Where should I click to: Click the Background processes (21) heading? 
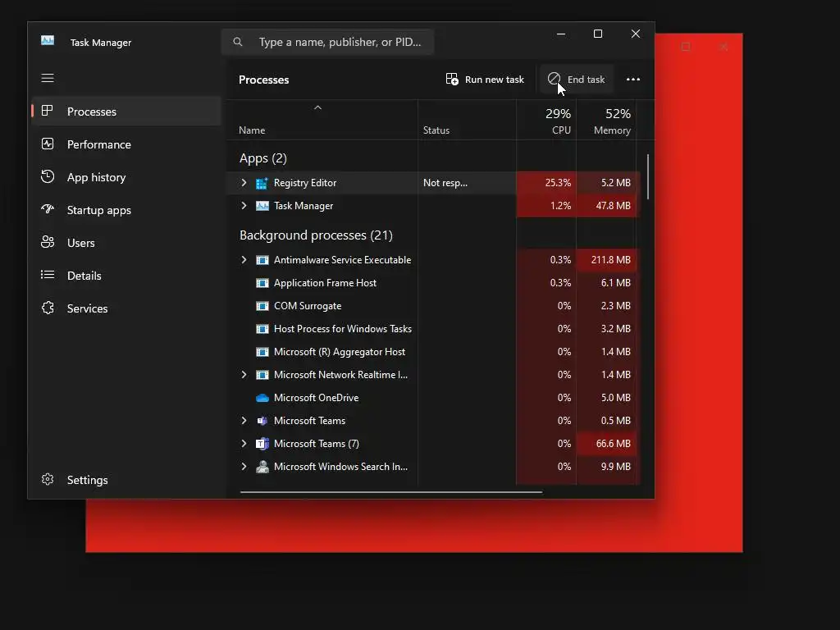click(x=316, y=235)
